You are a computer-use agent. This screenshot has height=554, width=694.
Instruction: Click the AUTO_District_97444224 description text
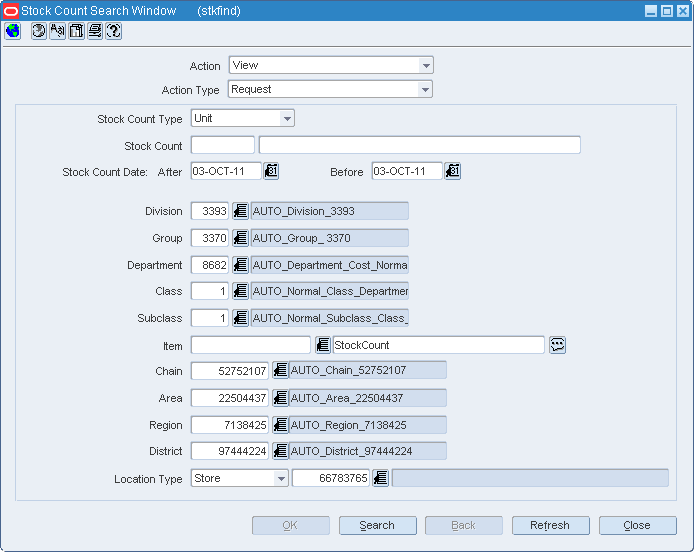(x=351, y=451)
